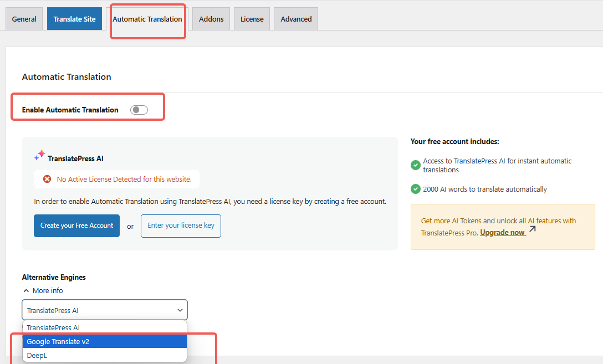Switch to the Advanced tab
The height and width of the screenshot is (364, 603).
pyautogui.click(x=296, y=19)
